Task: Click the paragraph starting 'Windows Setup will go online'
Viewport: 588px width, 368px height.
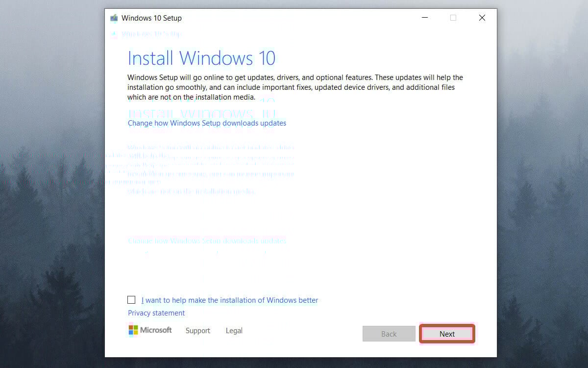Action: pyautogui.click(x=295, y=87)
